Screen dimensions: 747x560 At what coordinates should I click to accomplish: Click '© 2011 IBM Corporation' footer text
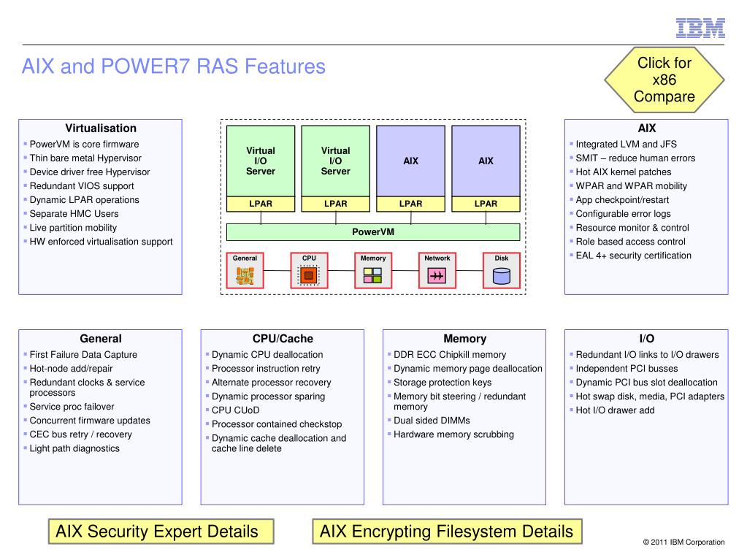pos(683,542)
